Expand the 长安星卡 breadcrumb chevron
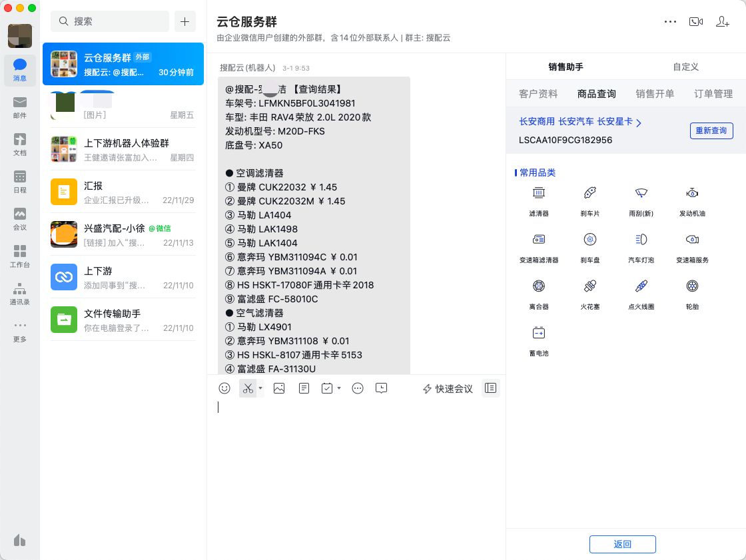746x560 pixels. tap(639, 122)
